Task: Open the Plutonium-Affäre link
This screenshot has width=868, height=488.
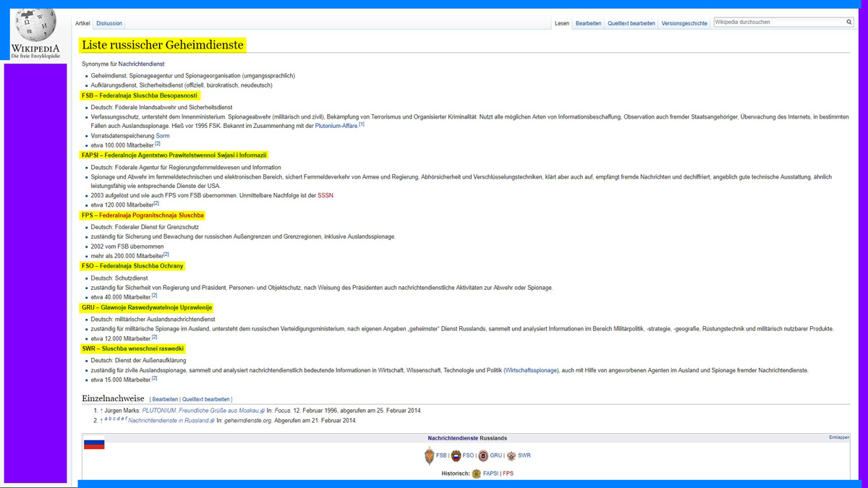Action: (336, 127)
